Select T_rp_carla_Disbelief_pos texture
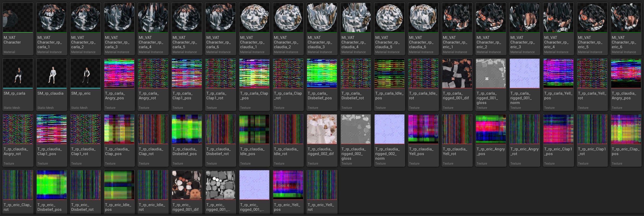The height and width of the screenshot is (216, 644). (322, 85)
